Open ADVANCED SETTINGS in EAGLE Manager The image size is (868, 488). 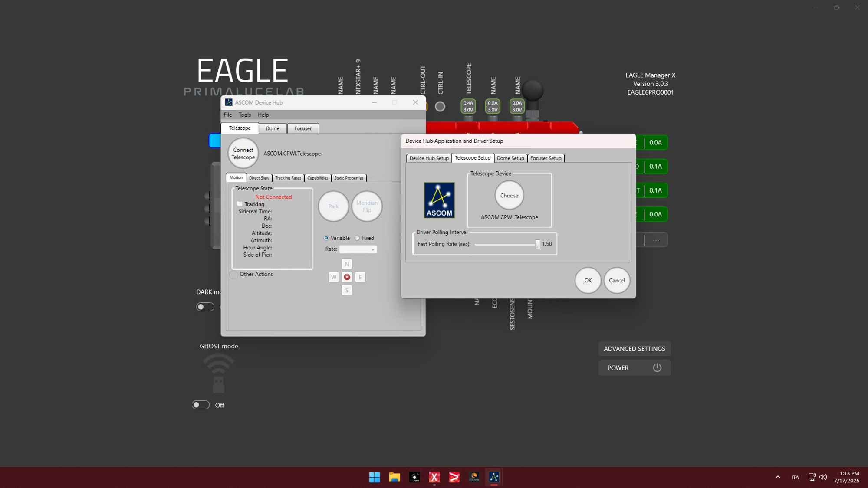pos(635,349)
